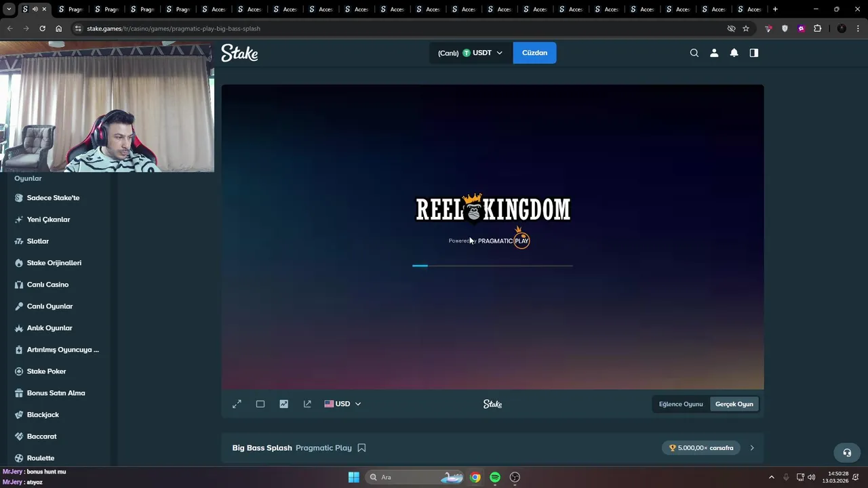
Task: Open Yeni Çıkanlar menu item
Action: [x=48, y=220]
